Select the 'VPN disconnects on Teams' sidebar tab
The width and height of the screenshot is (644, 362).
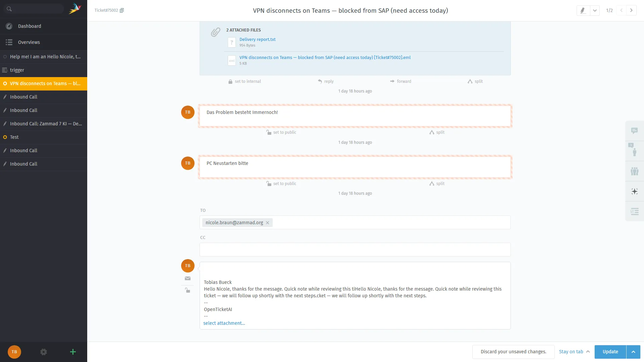pos(44,83)
